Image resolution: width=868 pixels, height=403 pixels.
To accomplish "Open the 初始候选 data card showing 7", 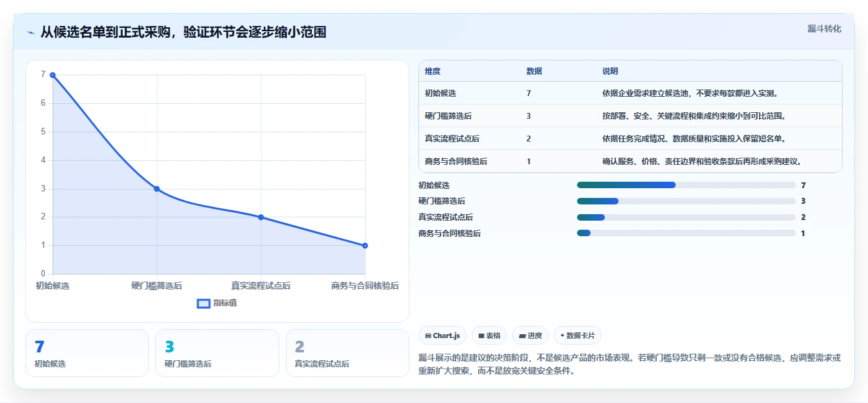I will [x=87, y=353].
